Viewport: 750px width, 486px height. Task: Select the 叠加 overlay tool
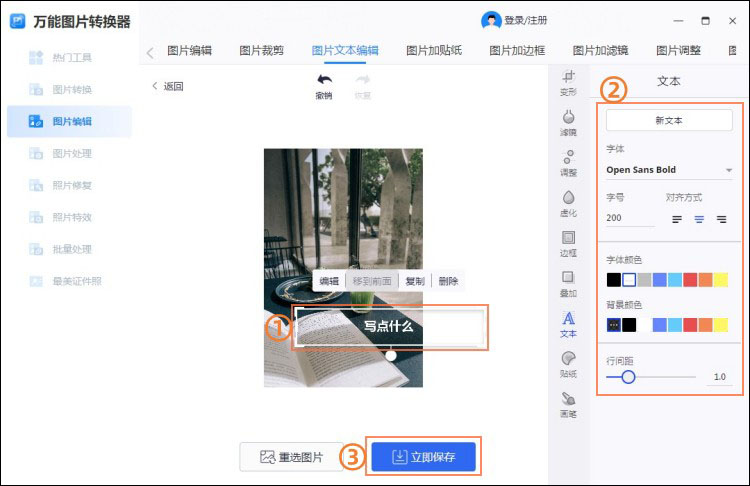tap(568, 284)
